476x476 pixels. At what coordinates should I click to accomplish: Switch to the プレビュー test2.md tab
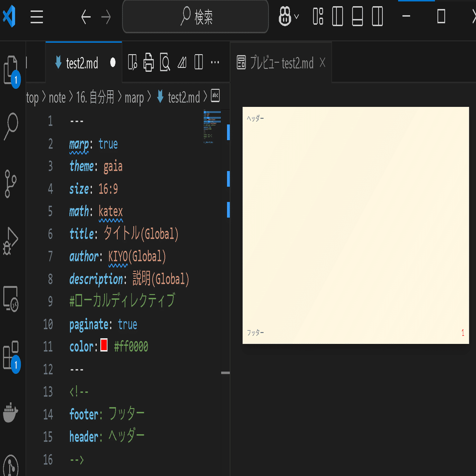pos(281,63)
